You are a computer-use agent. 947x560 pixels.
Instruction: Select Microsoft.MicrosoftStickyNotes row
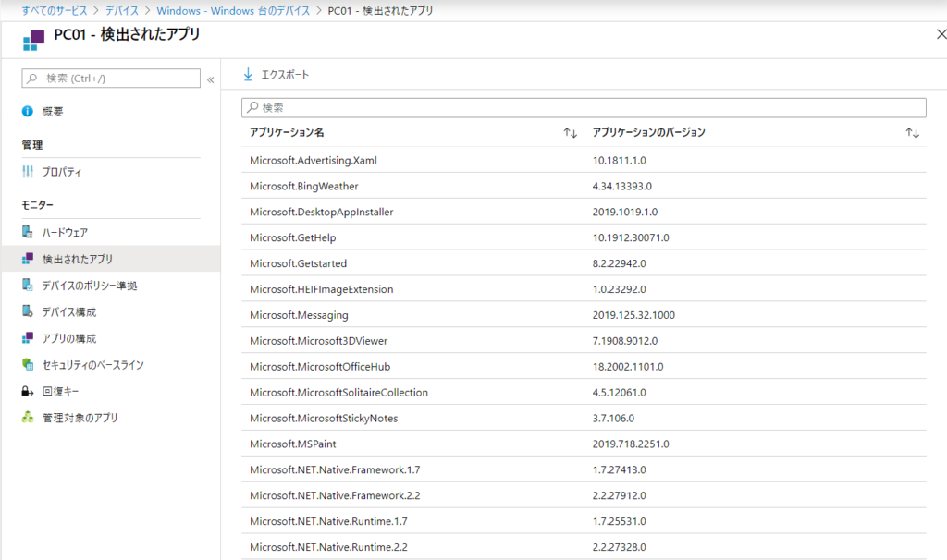point(584,418)
